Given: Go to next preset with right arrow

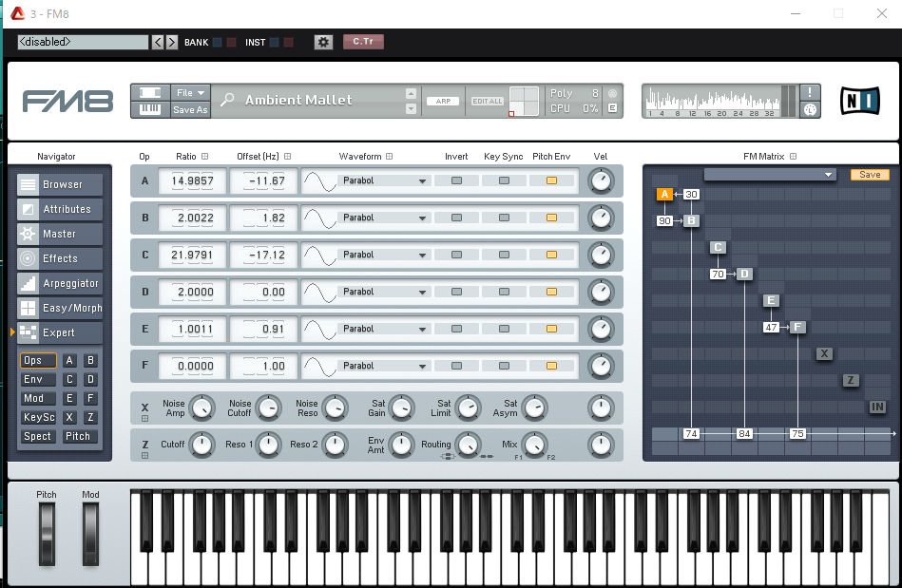Looking at the screenshot, I should (x=171, y=42).
